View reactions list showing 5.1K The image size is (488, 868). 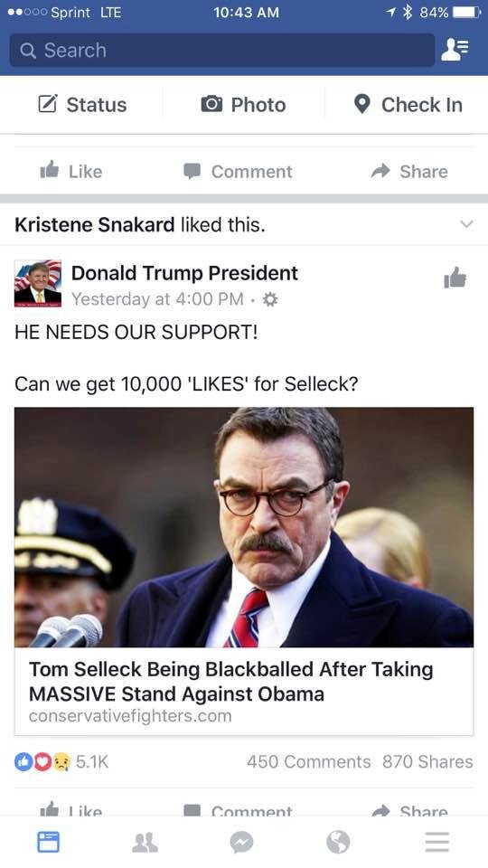click(61, 761)
